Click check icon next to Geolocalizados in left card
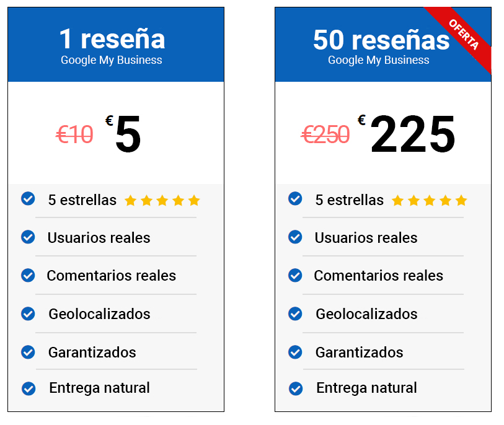504x425 pixels. pos(28,314)
